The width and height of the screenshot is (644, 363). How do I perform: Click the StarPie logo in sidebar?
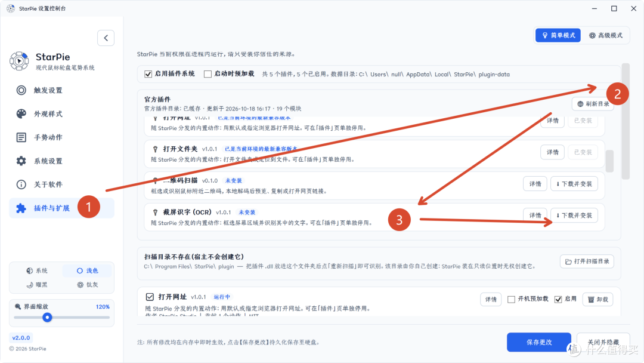19,61
